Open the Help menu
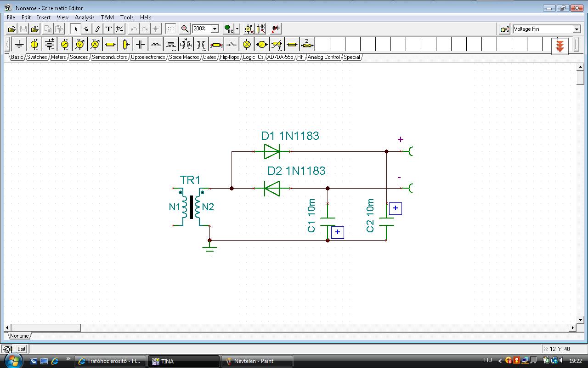This screenshot has width=588, height=368. click(146, 17)
